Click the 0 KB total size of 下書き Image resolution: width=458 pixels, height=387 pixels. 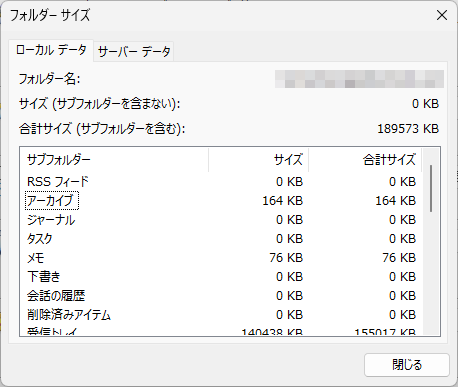(x=402, y=277)
